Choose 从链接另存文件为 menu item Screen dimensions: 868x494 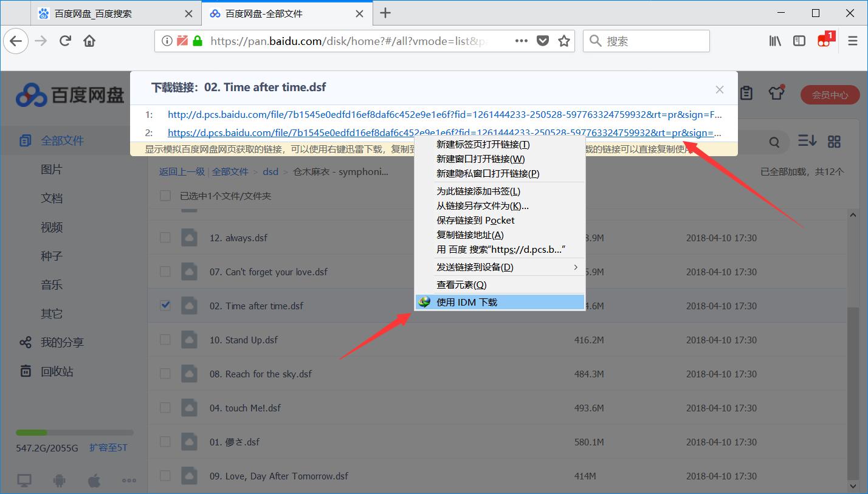(x=500, y=206)
